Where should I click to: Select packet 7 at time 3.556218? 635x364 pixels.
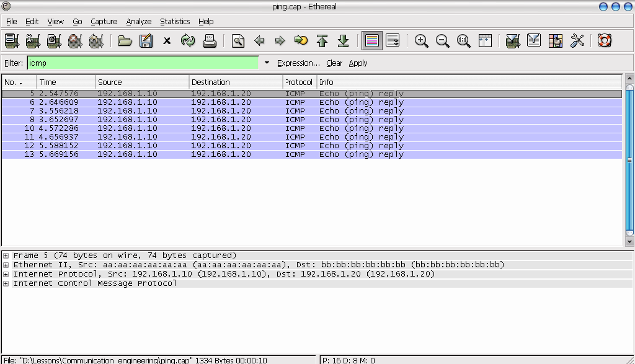click(x=312, y=111)
